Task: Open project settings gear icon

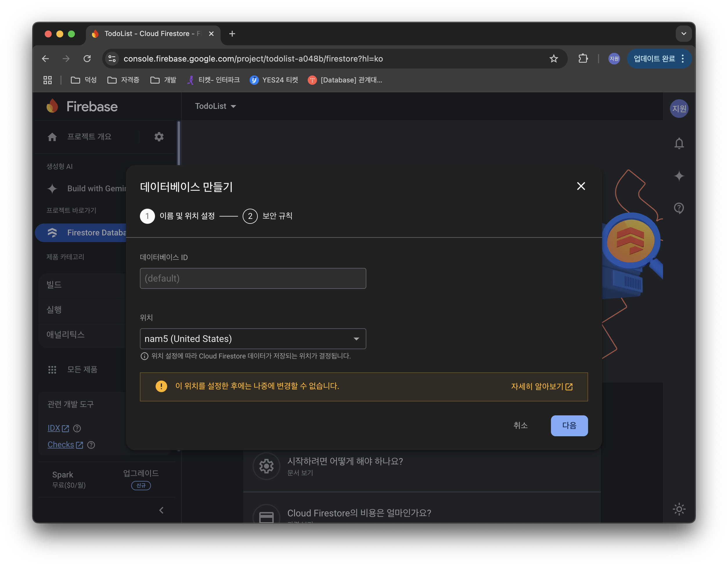Action: click(159, 137)
